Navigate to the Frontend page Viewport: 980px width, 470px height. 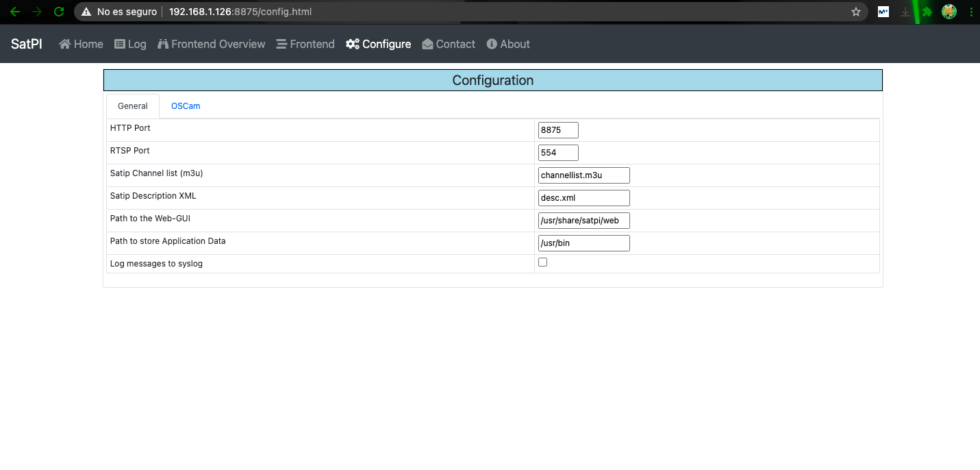click(305, 44)
